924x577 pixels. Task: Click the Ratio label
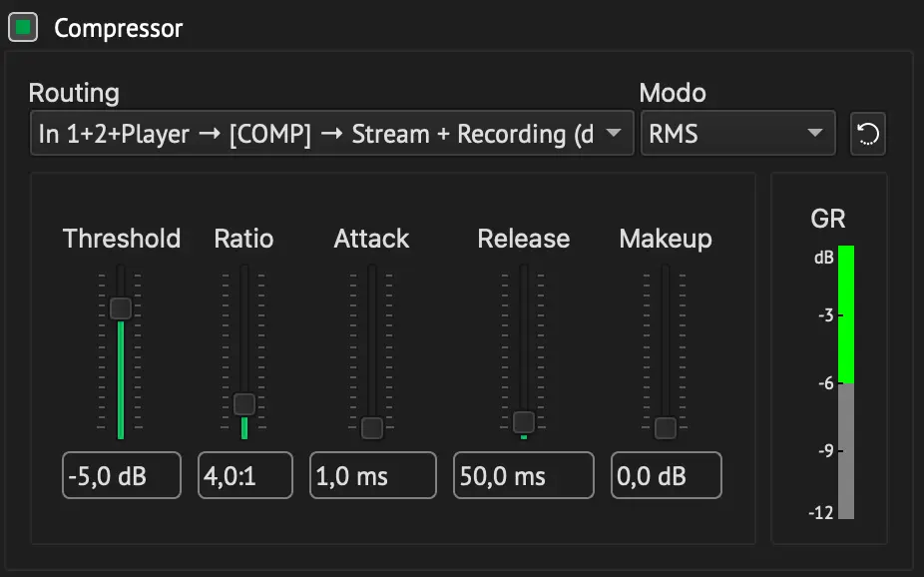[x=243, y=239]
